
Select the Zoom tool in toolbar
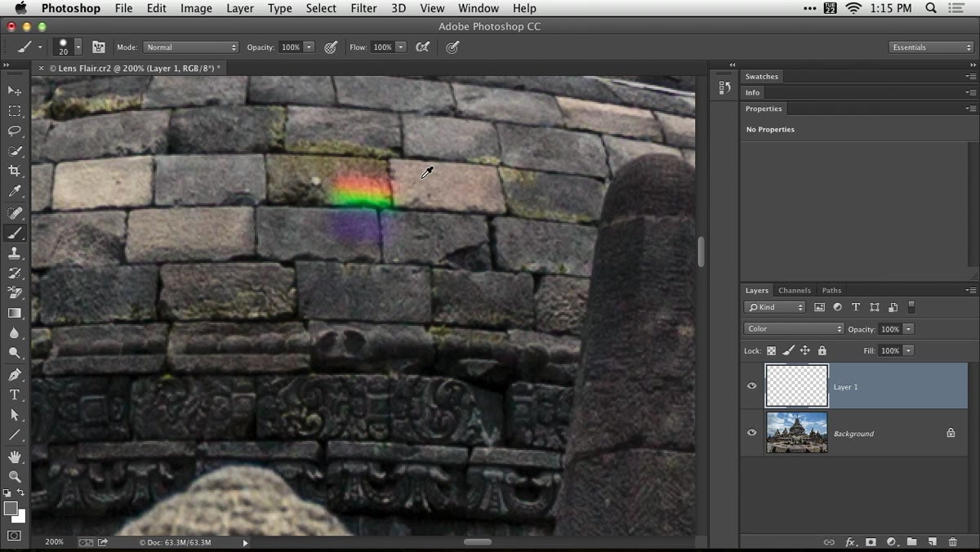click(15, 477)
